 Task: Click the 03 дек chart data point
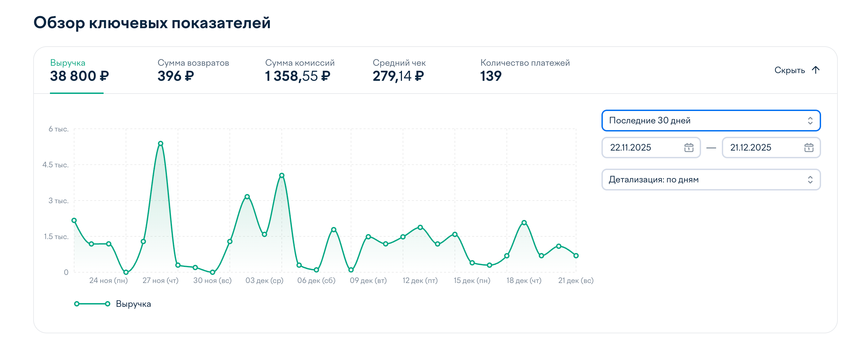coord(265,234)
